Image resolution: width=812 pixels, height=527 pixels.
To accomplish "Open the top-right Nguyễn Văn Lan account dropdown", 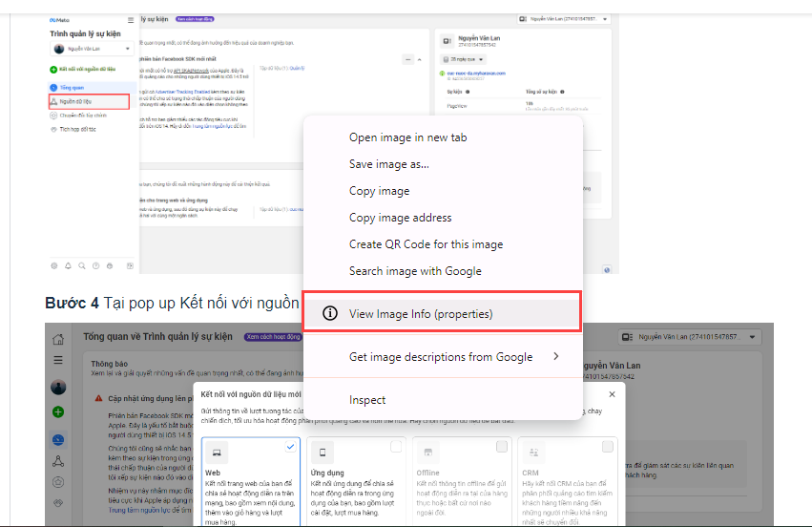I will (x=564, y=19).
